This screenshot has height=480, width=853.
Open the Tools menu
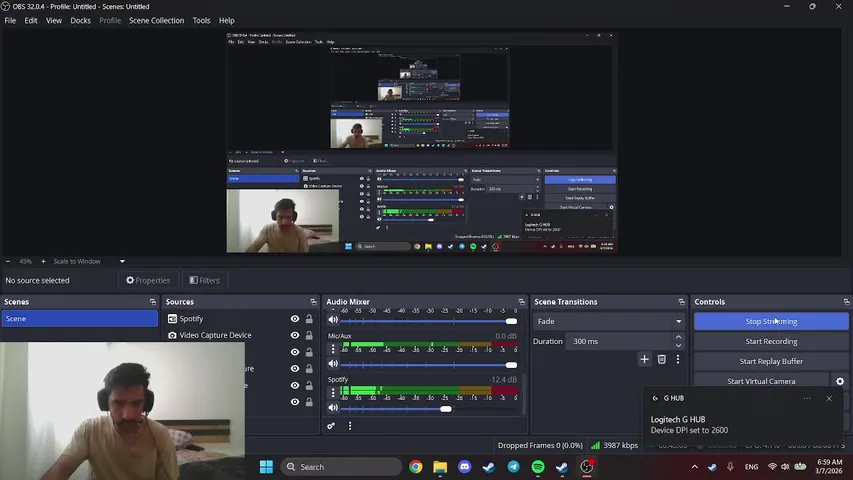tap(201, 21)
